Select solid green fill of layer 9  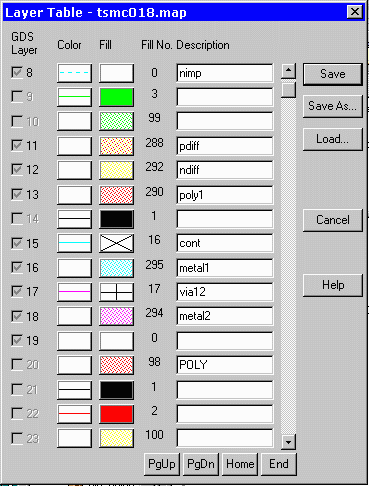click(x=116, y=97)
